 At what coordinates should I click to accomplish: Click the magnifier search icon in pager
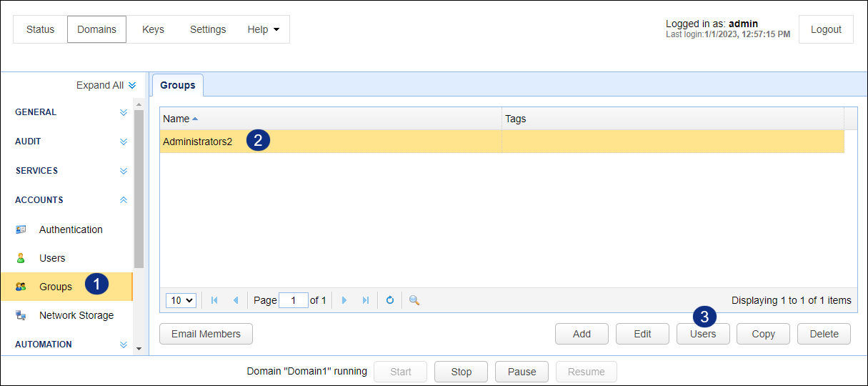click(x=414, y=300)
